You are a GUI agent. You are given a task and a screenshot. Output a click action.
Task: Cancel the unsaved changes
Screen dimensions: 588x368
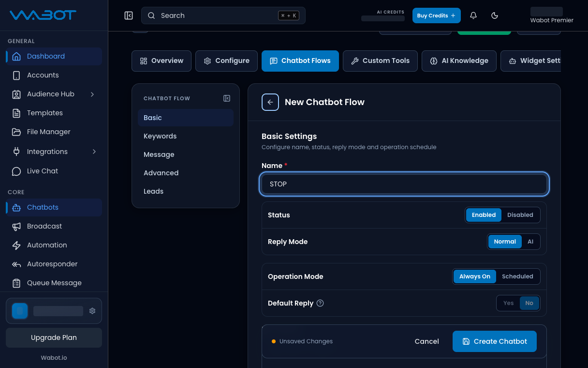tap(427, 341)
